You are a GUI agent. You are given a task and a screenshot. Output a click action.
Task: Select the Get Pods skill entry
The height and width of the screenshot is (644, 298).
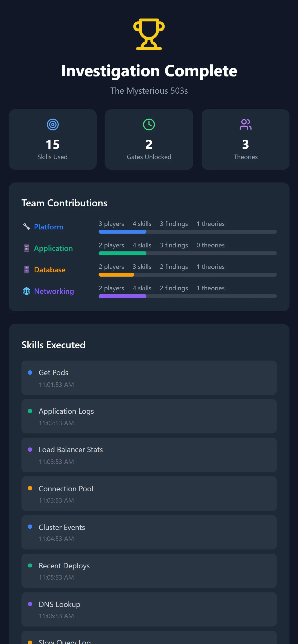[x=149, y=378]
